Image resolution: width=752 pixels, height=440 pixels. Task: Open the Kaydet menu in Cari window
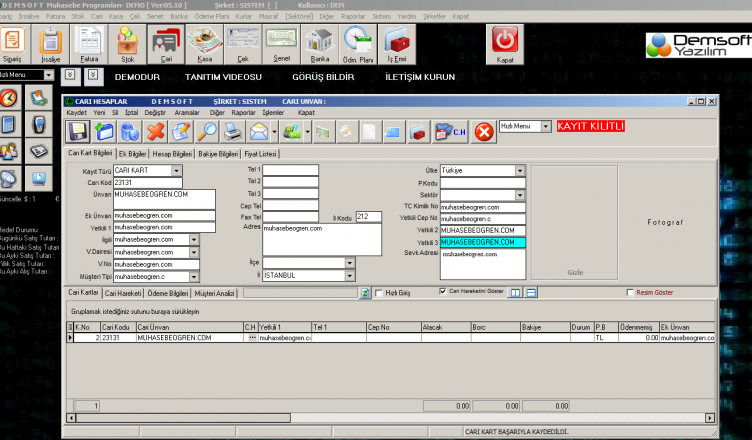pos(77,113)
